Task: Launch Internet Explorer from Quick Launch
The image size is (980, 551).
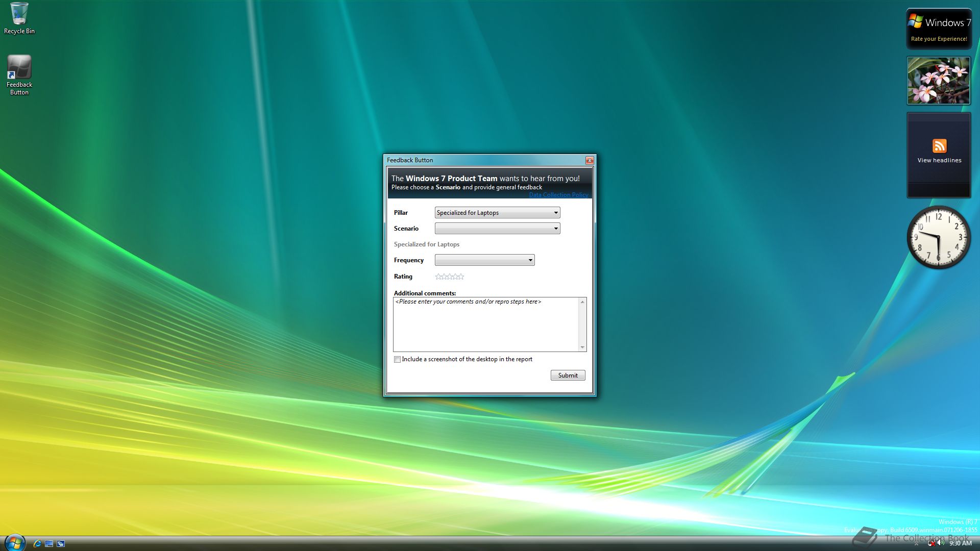Action: pyautogui.click(x=37, y=543)
